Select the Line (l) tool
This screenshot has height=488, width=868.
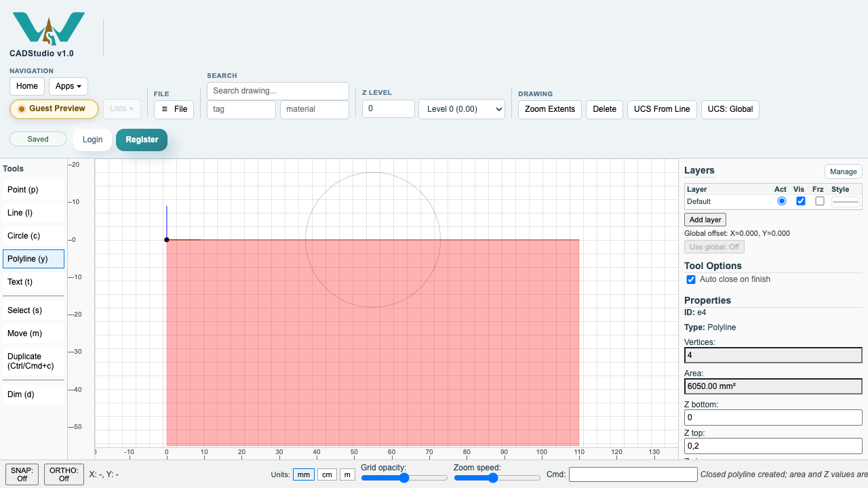34,213
